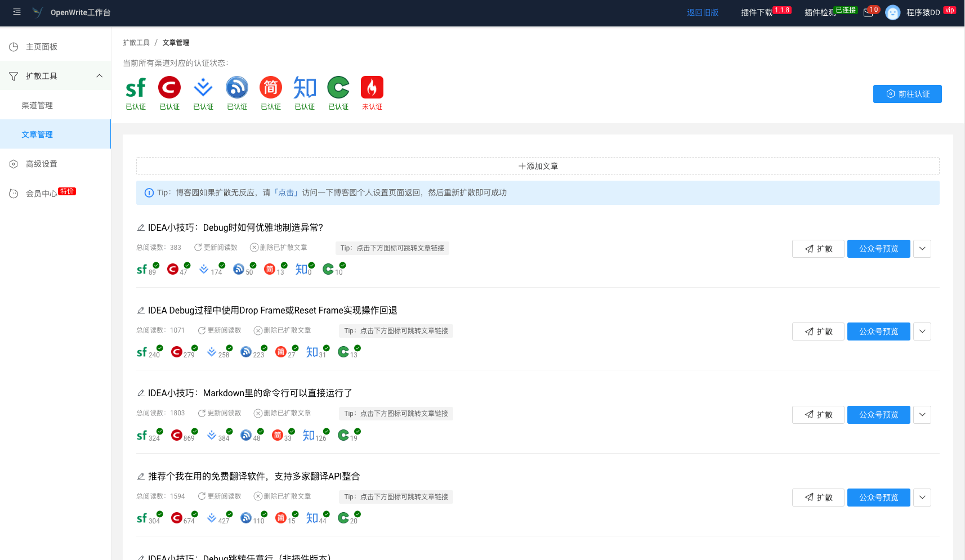Click 返回旧版 link in header
The image size is (965, 560).
pos(703,12)
